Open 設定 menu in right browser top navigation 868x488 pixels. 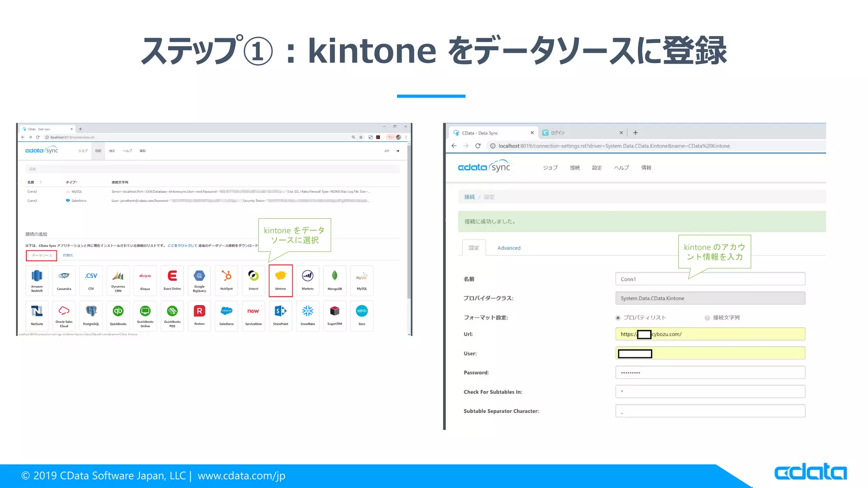[x=597, y=168]
